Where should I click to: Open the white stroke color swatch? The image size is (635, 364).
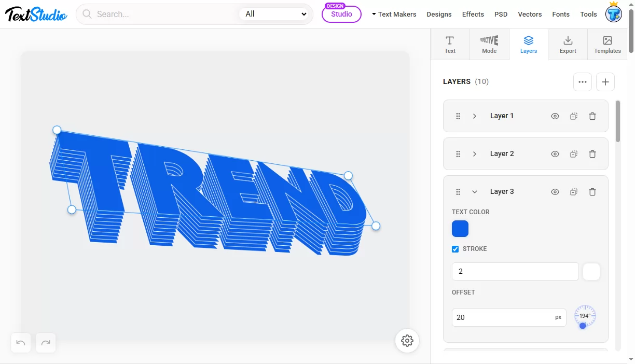point(591,271)
